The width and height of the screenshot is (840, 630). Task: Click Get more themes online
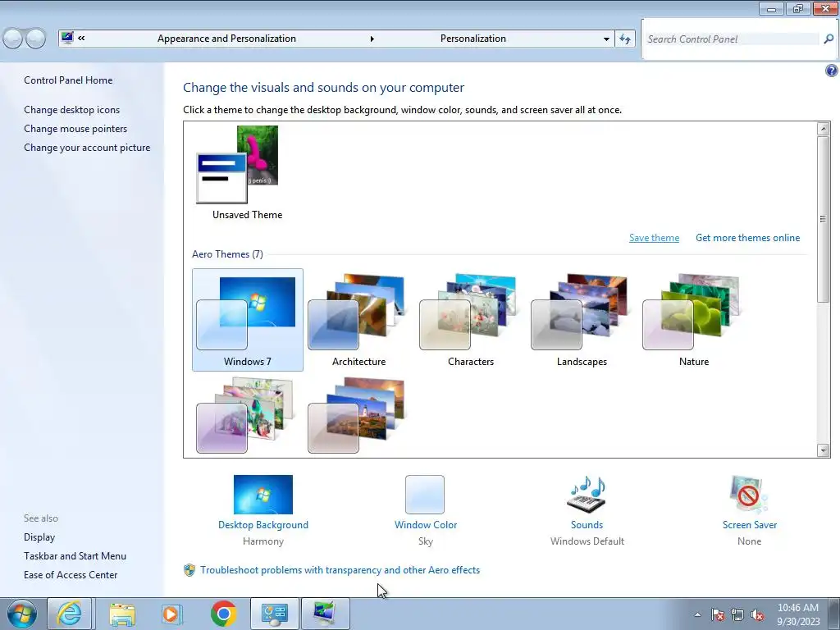point(747,238)
